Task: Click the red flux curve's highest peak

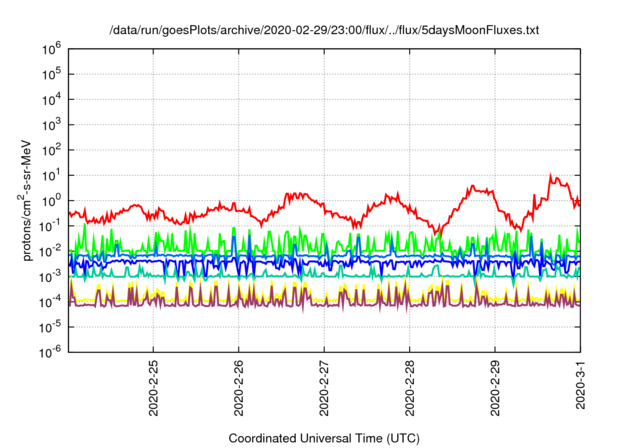Action: pos(550,175)
